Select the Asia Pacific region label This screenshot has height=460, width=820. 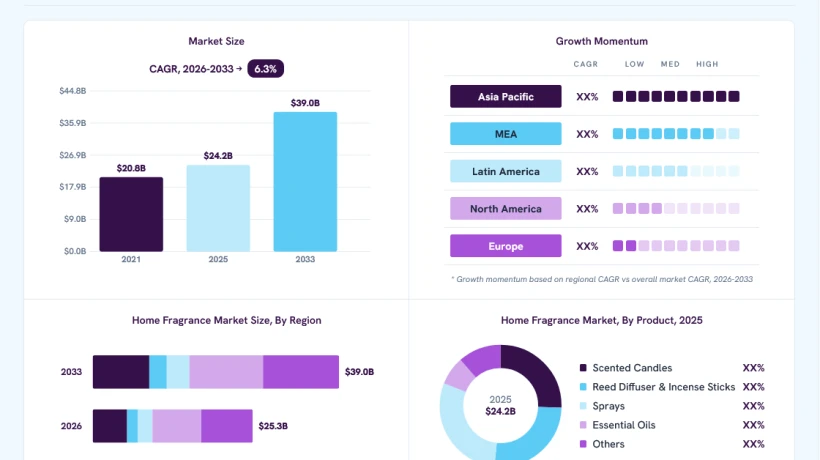point(506,97)
